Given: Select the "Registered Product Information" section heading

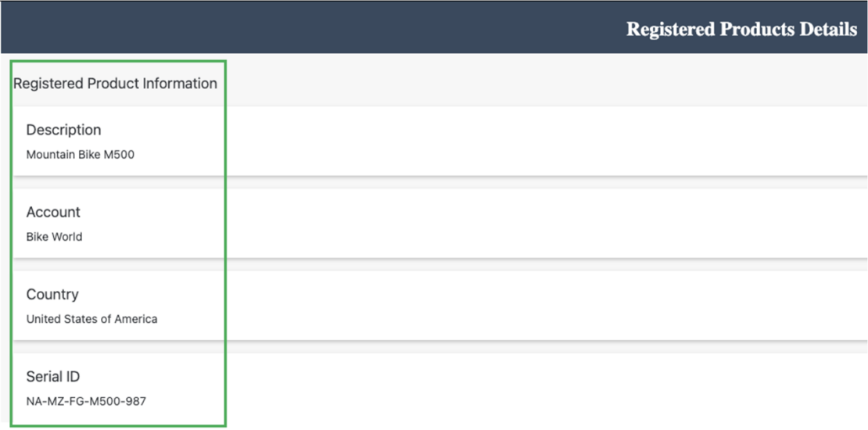Looking at the screenshot, I should click(x=115, y=84).
